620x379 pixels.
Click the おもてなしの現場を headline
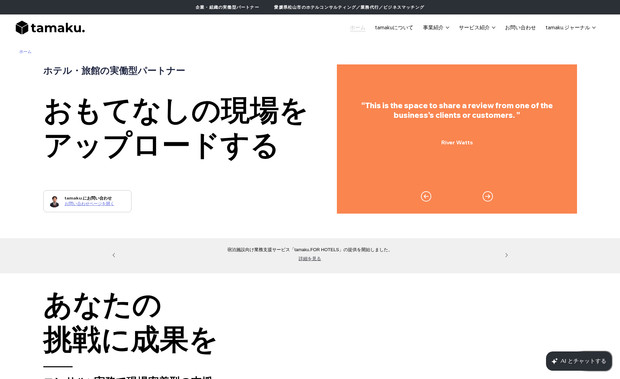tap(175, 112)
